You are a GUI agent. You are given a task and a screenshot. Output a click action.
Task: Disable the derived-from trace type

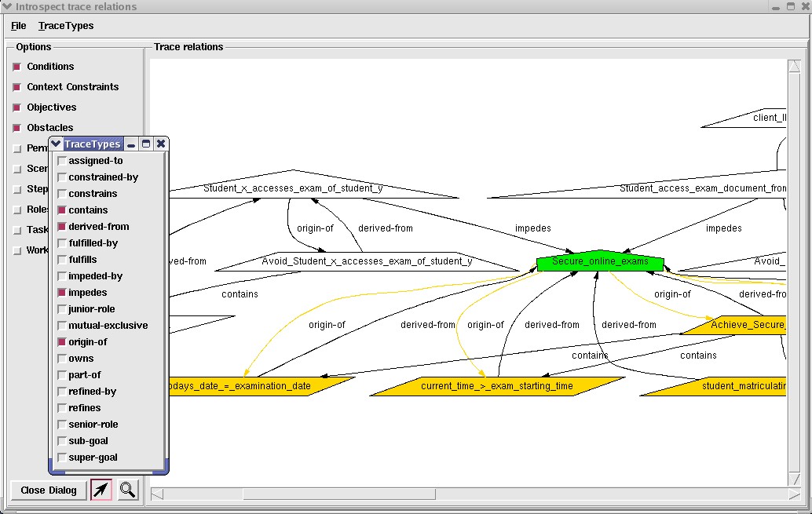coord(61,227)
